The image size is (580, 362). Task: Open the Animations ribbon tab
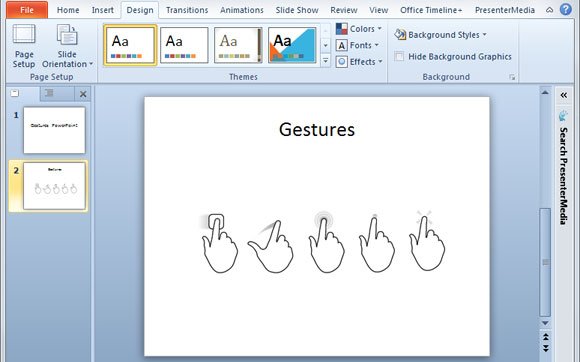[242, 10]
